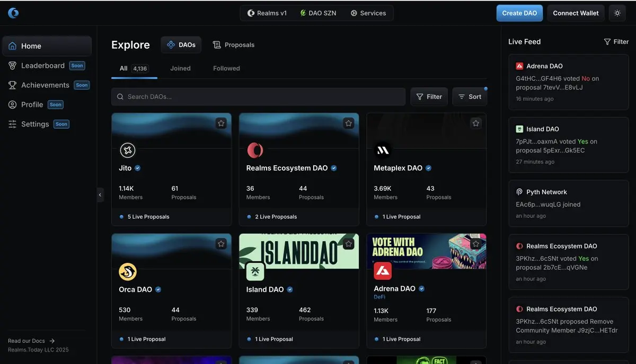Star the Metaplex DAO card
The image size is (636, 364).
(476, 123)
